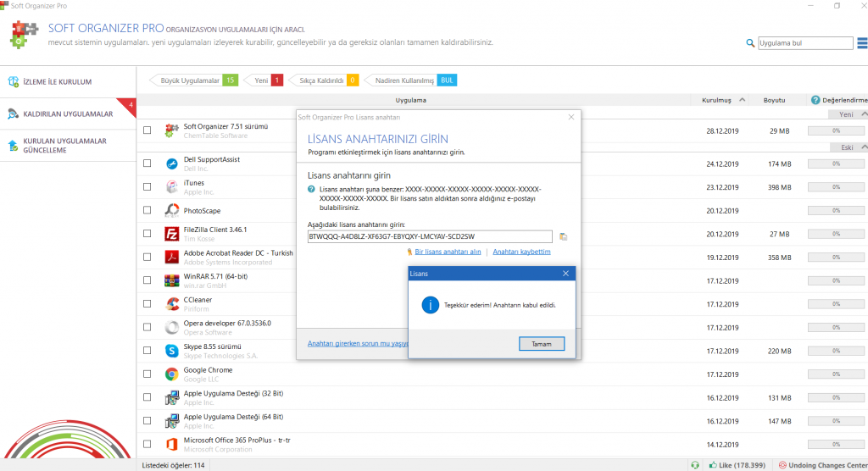
Task: Click the Tamam button in Lisans dialog
Action: tap(542, 344)
